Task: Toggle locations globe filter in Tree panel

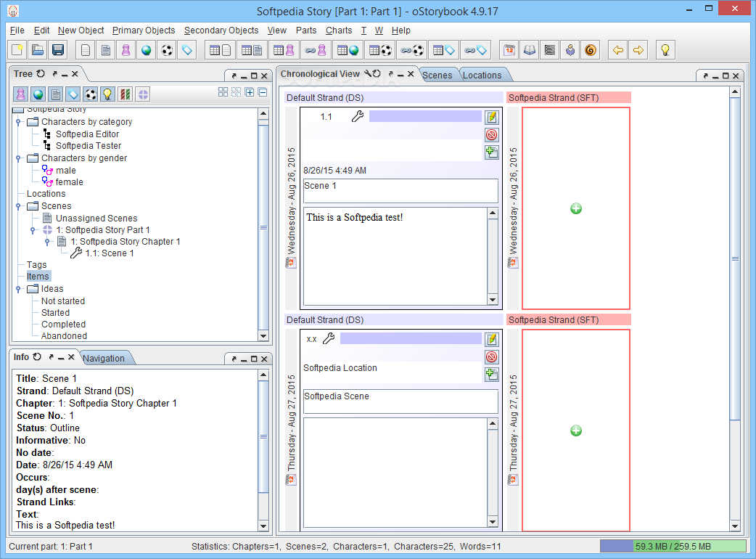Action: tap(38, 94)
